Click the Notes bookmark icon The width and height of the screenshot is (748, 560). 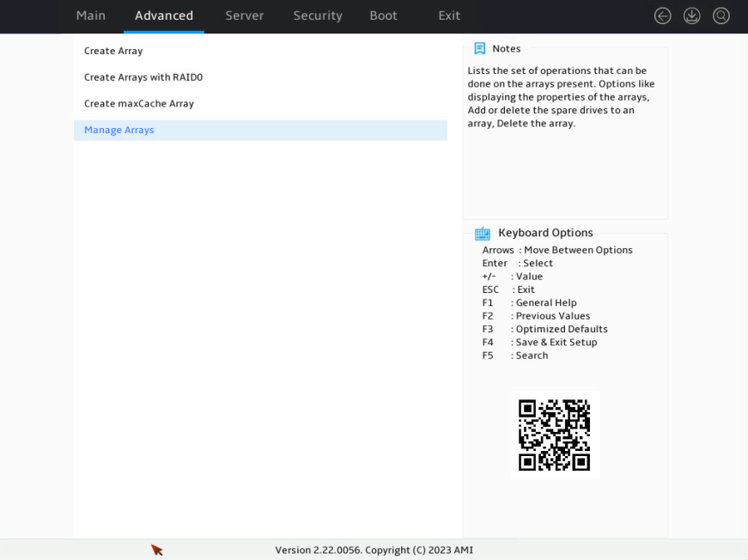coord(479,48)
